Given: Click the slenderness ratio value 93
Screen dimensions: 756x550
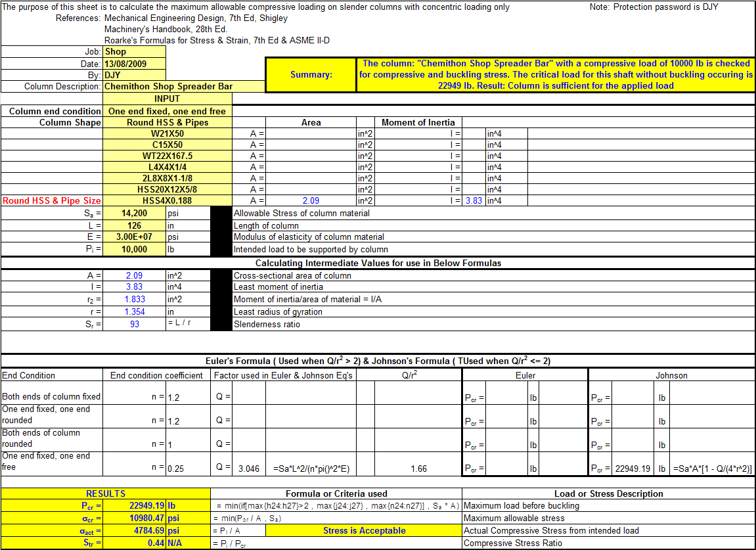Looking at the screenshot, I should click(x=134, y=324).
